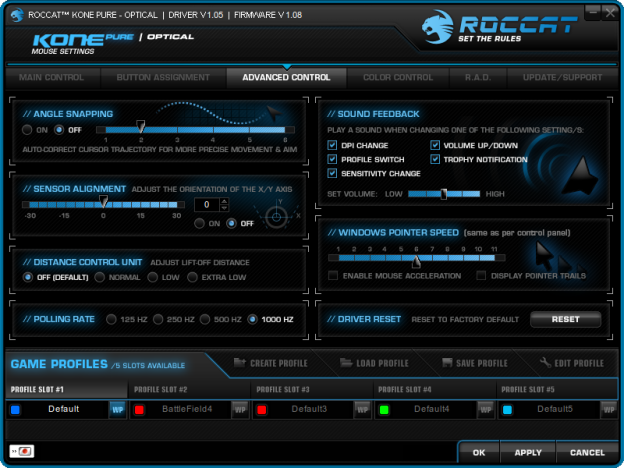Select Profile Slot #4 tab
The image size is (624, 468).
435,389
